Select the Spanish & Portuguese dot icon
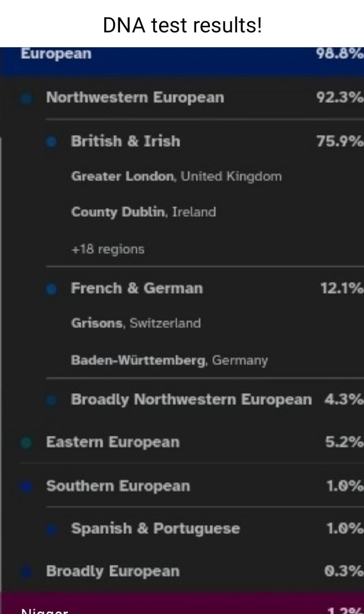 click(x=52, y=529)
